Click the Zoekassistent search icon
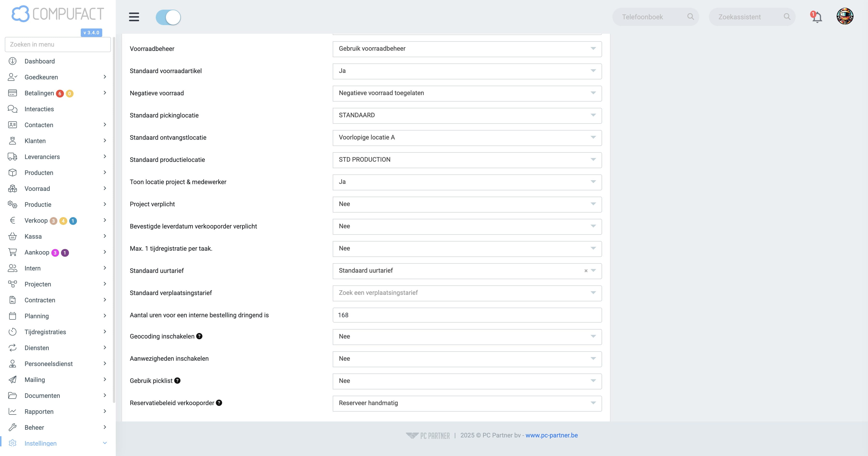868x456 pixels. (787, 16)
